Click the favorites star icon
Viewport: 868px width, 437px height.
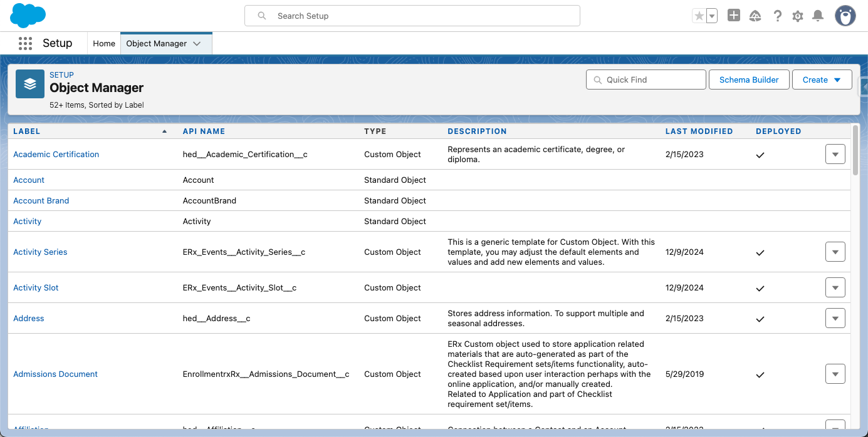pyautogui.click(x=699, y=16)
